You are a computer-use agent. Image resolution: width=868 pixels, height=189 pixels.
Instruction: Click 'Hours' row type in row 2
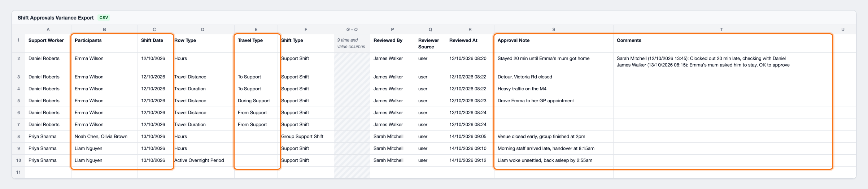click(x=202, y=62)
